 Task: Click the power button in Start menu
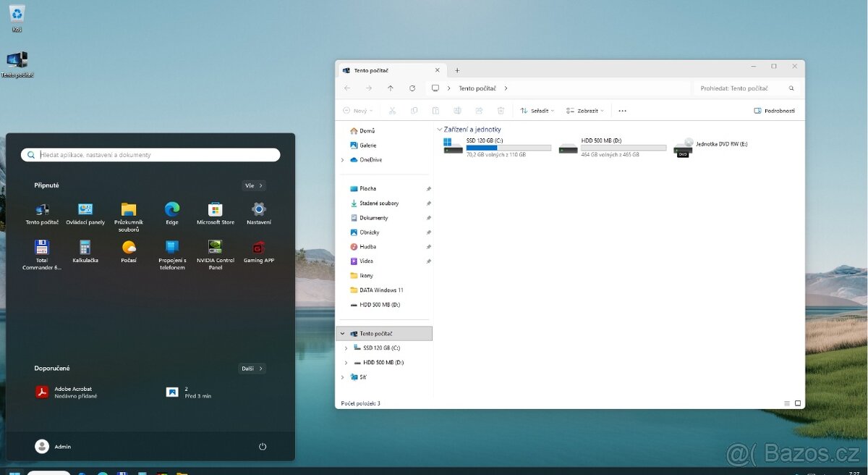click(x=263, y=447)
